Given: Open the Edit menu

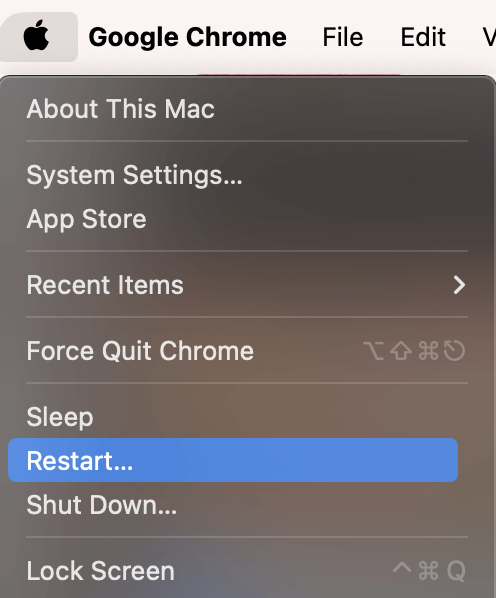Looking at the screenshot, I should click(423, 37).
